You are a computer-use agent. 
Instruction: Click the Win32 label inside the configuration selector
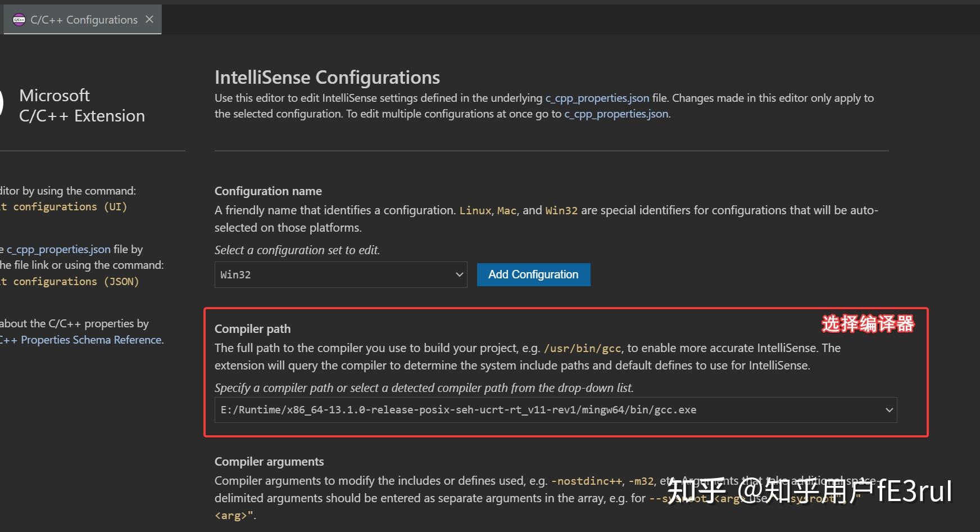235,274
